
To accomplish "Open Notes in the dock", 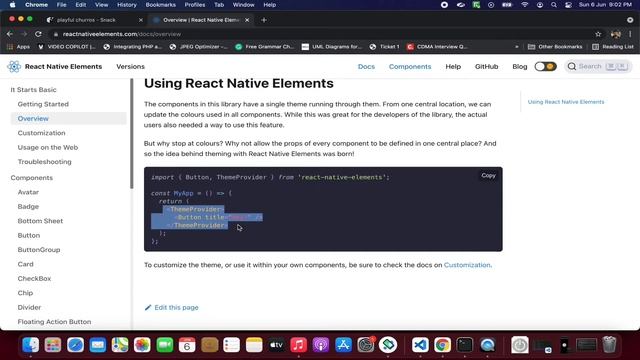I will pyautogui.click(x=254, y=345).
